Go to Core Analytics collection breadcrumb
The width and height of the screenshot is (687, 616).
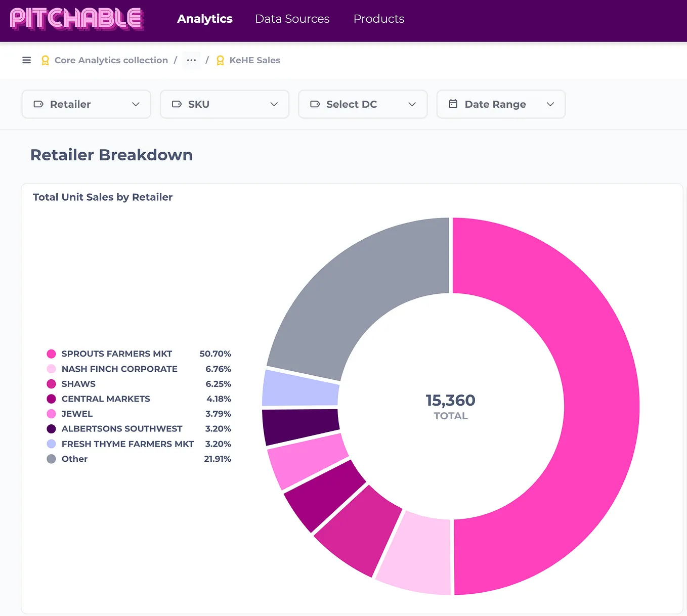click(111, 60)
